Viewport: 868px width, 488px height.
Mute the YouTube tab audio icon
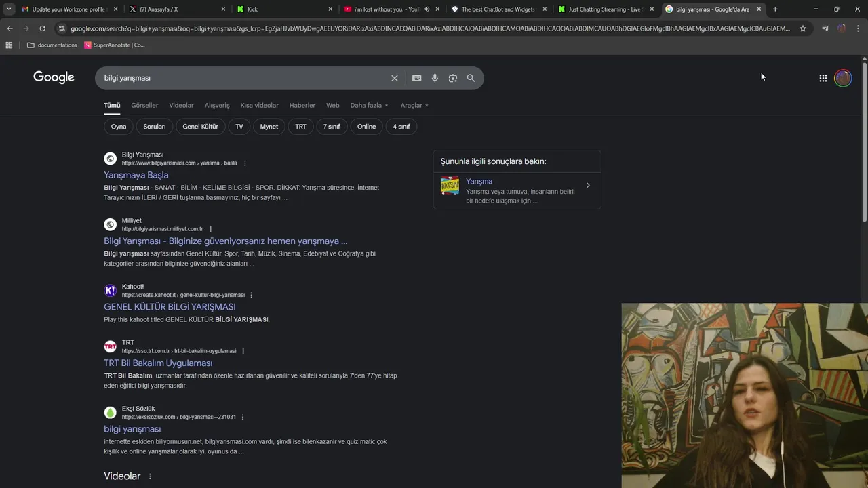(427, 9)
